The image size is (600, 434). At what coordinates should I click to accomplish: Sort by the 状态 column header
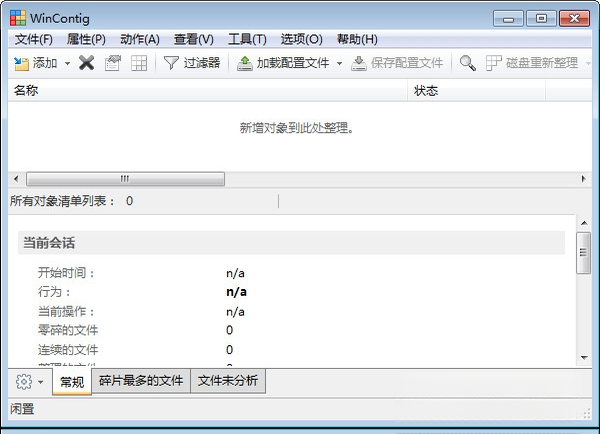(477, 91)
